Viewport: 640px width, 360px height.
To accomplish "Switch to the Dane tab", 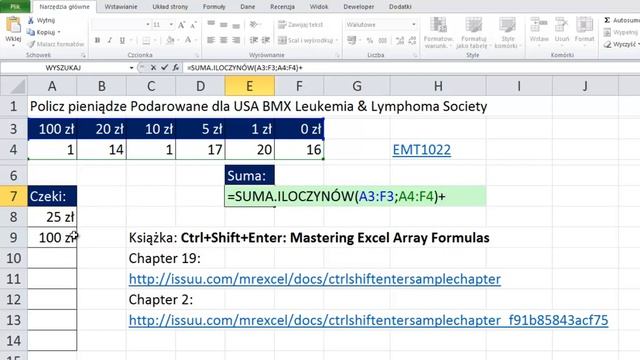I will tap(247, 7).
